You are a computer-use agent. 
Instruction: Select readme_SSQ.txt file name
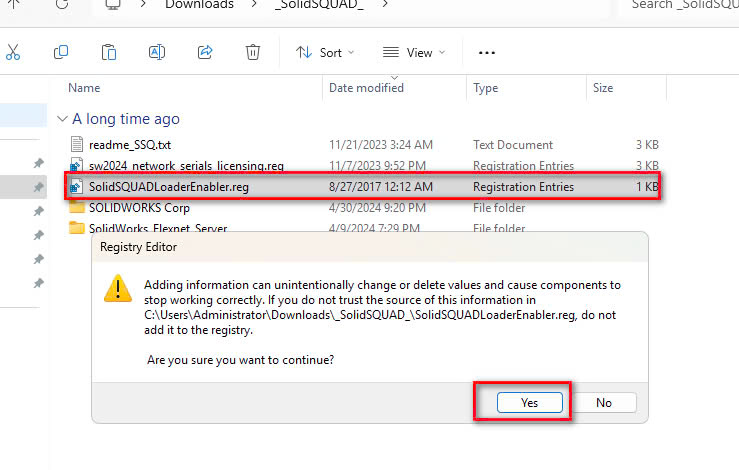click(x=130, y=145)
